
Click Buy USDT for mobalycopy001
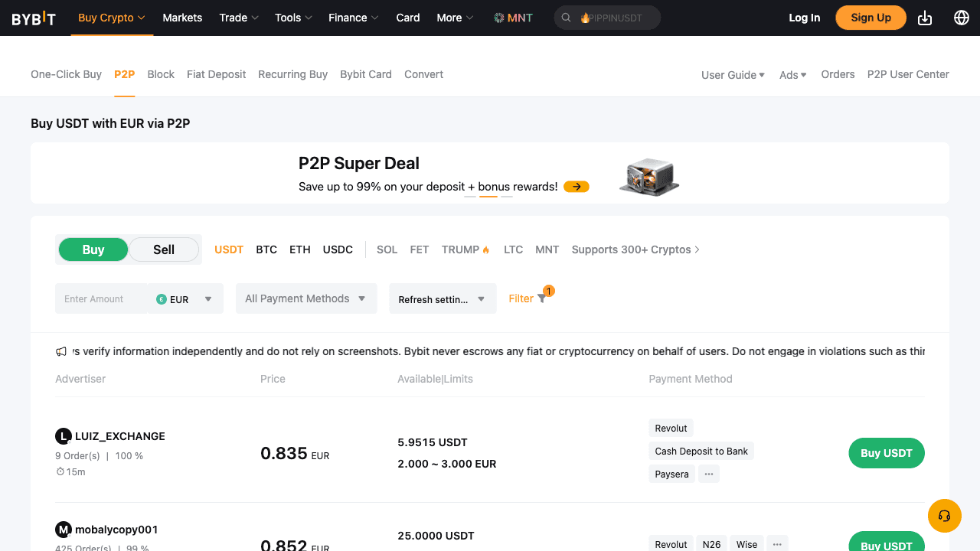[887, 542]
